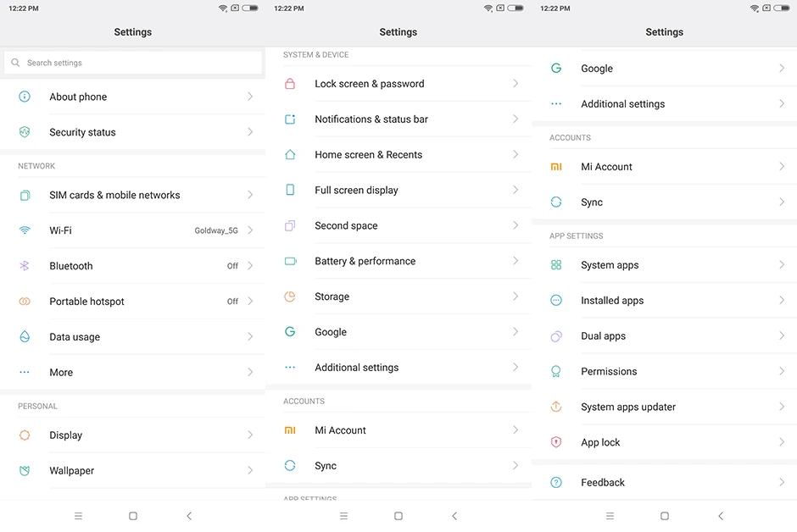Expand About phone using its chevron

[250, 97]
